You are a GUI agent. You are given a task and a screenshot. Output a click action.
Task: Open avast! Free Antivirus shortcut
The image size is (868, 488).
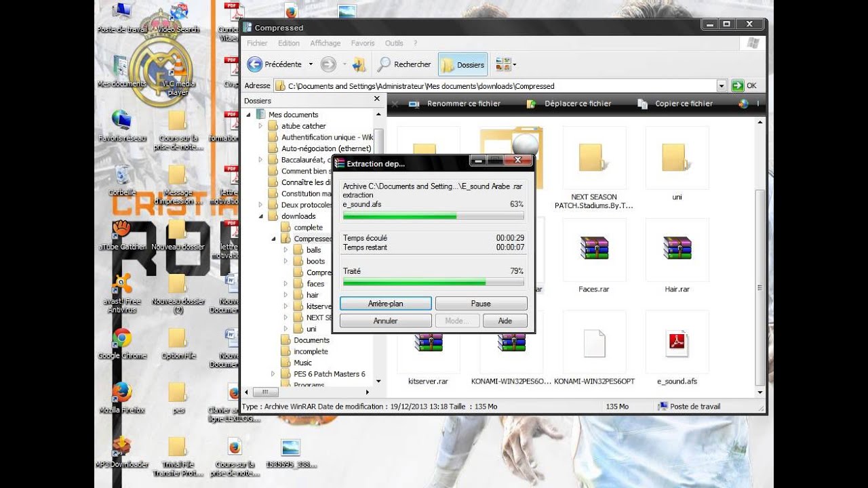(122, 293)
